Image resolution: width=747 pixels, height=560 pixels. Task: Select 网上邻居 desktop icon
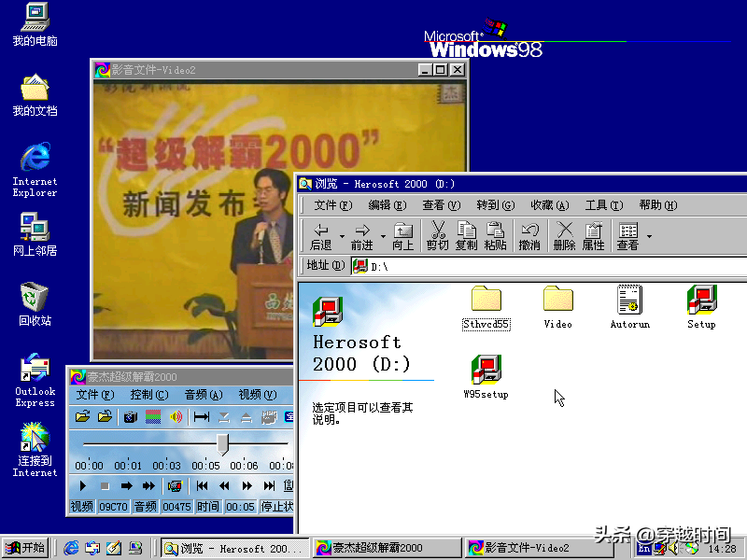click(35, 234)
